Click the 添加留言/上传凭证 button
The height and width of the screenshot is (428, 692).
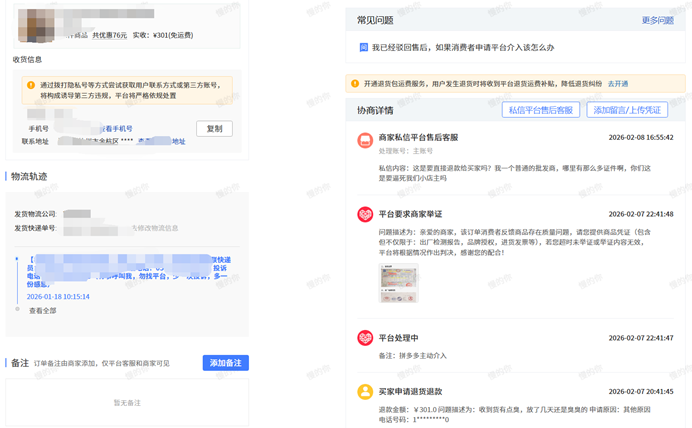pyautogui.click(x=627, y=110)
